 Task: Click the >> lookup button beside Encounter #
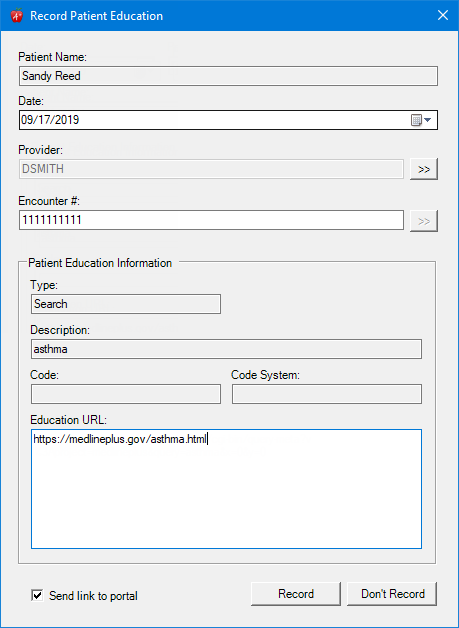424,221
